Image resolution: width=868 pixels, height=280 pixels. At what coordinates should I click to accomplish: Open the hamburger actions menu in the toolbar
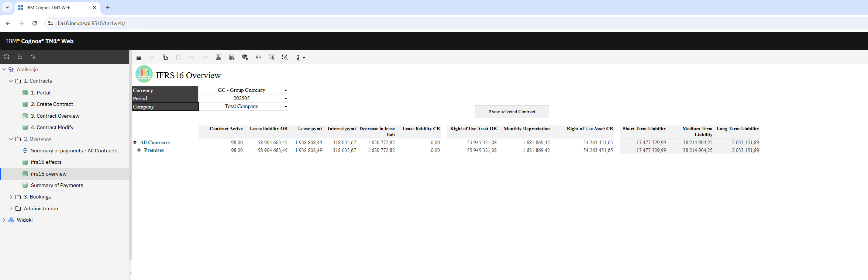[139, 58]
